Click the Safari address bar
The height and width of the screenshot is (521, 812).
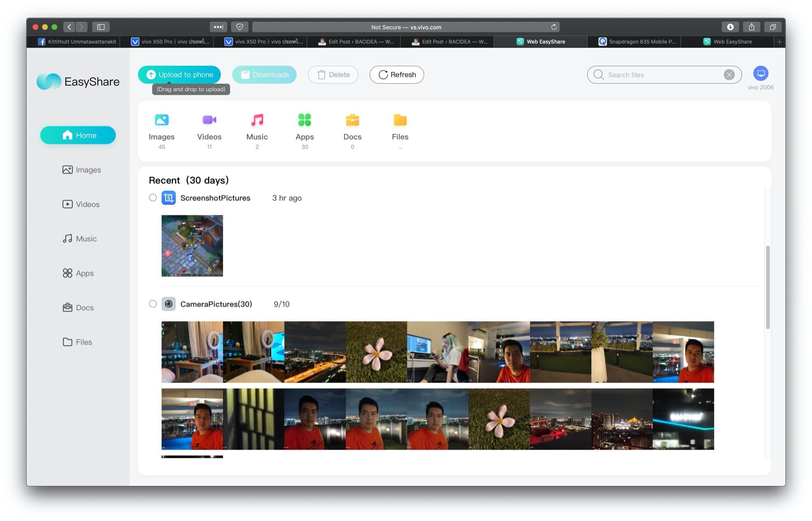coord(406,27)
